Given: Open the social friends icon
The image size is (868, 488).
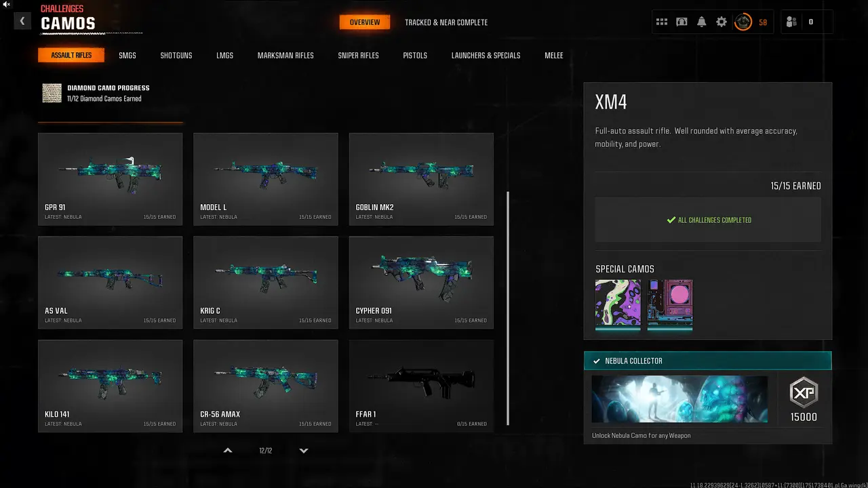Looking at the screenshot, I should [791, 22].
